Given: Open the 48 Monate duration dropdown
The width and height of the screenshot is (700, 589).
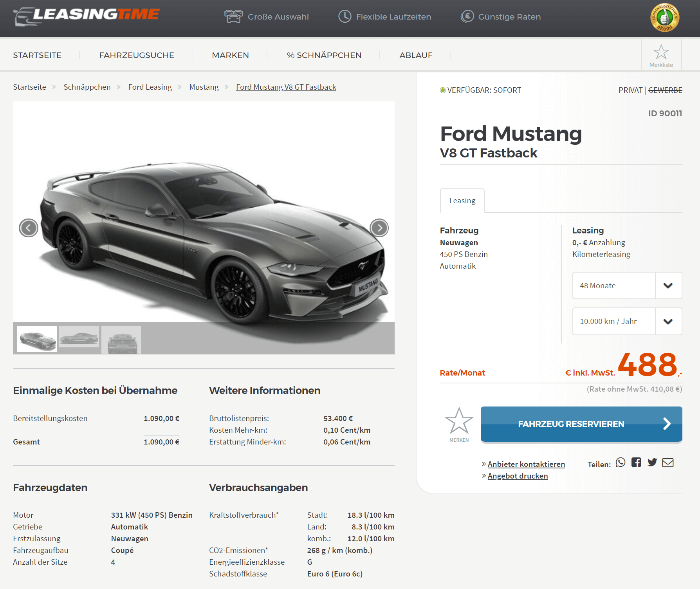Looking at the screenshot, I should pyautogui.click(x=627, y=285).
